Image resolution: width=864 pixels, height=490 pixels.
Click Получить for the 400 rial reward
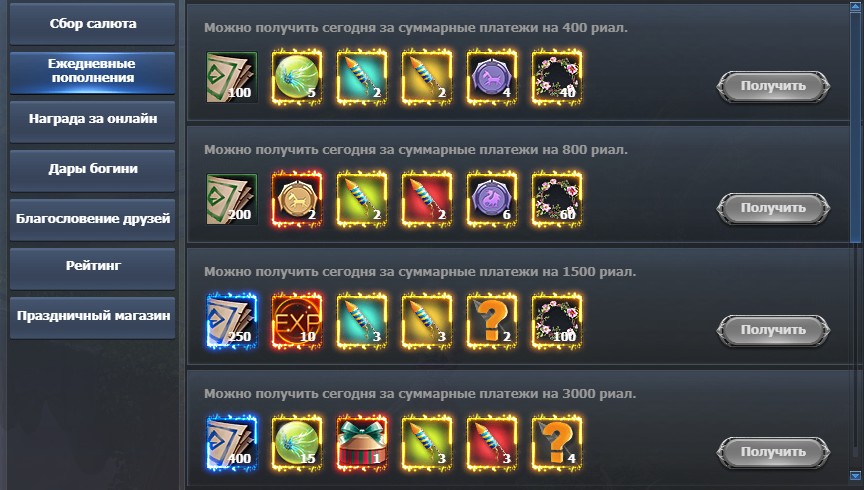click(x=773, y=86)
